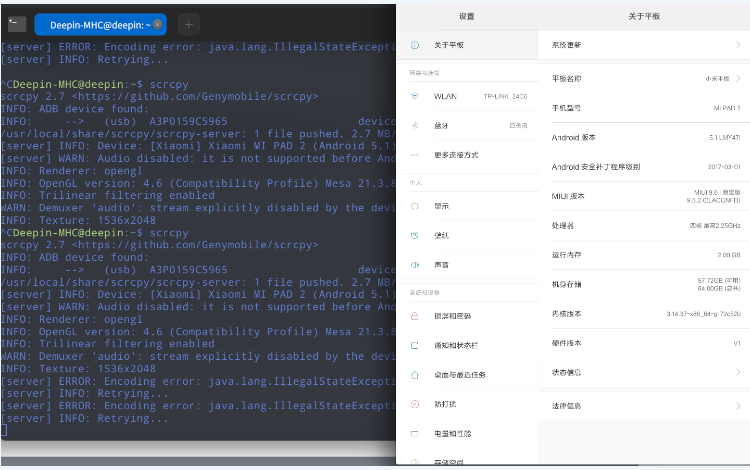Image resolution: width=750 pixels, height=470 pixels.
Task: Click the three-dot more connections icon
Action: coord(415,155)
